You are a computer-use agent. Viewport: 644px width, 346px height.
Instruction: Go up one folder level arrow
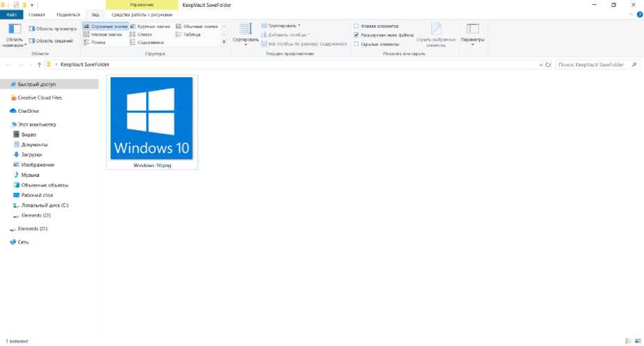click(39, 65)
